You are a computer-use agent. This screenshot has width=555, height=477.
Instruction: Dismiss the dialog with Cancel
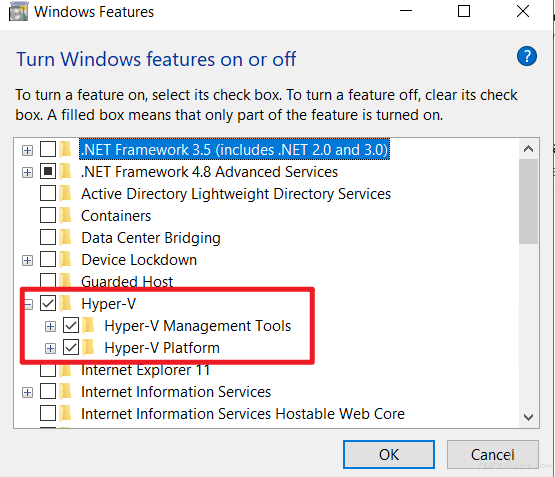click(492, 454)
